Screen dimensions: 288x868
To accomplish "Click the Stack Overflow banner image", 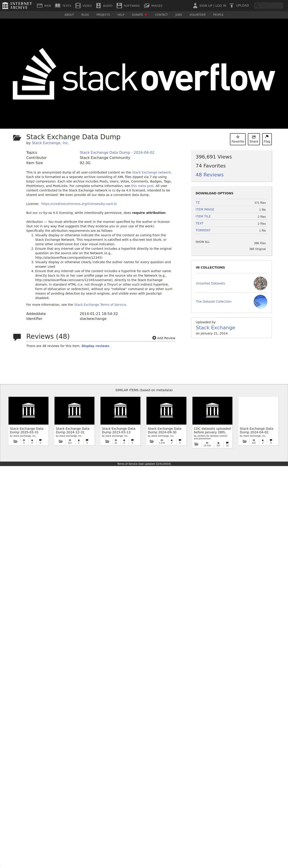I will click(x=144, y=74).
